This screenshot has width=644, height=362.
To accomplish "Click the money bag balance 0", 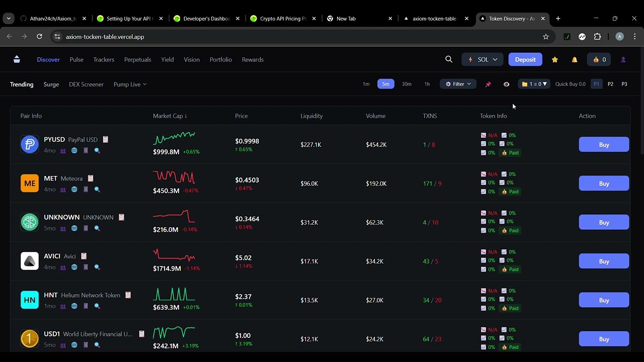I will point(599,59).
